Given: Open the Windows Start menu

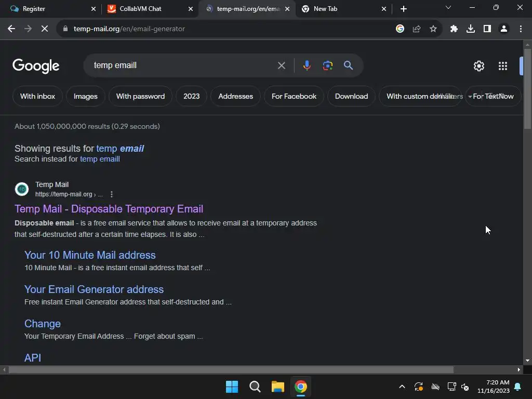Looking at the screenshot, I should click(232, 387).
